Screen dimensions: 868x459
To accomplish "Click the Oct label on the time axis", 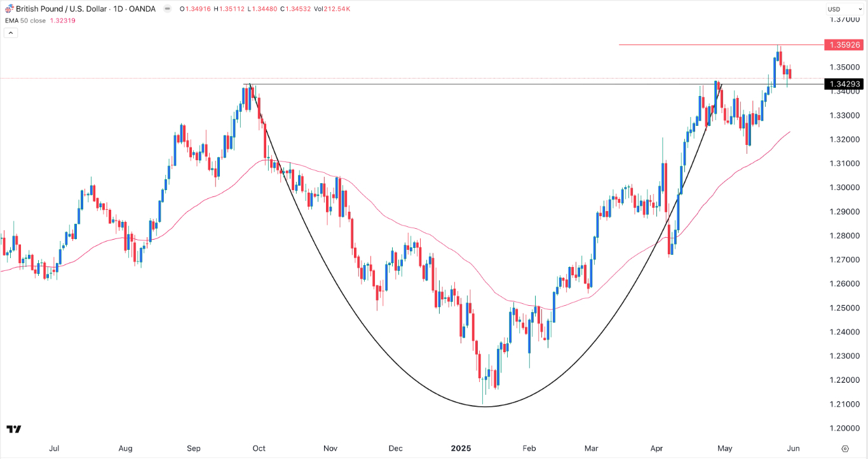I will 259,448.
